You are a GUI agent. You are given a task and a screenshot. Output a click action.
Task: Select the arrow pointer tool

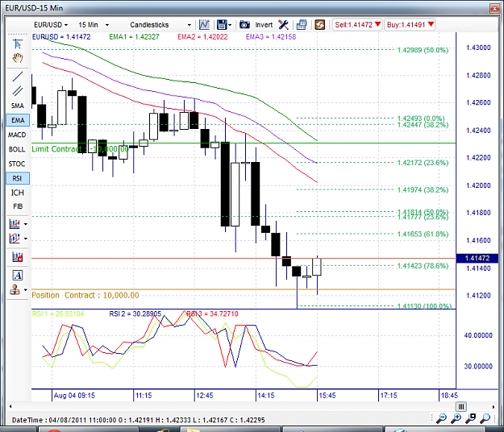(18, 44)
